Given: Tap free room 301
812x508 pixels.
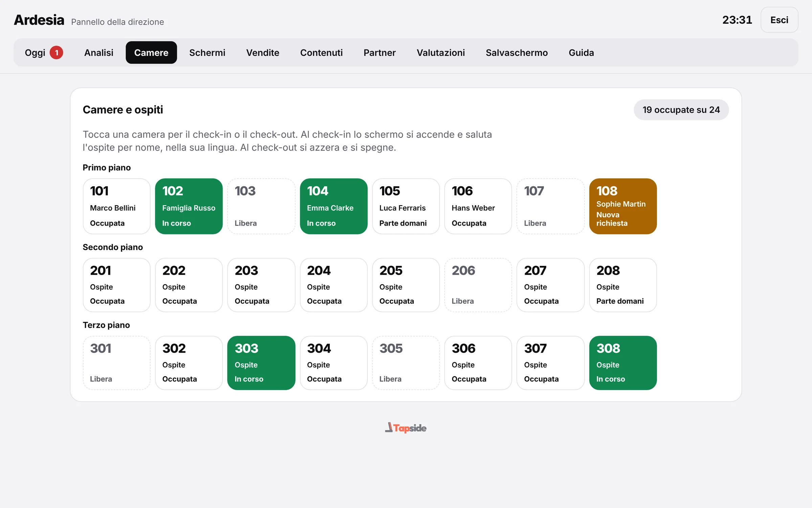Looking at the screenshot, I should point(116,363).
